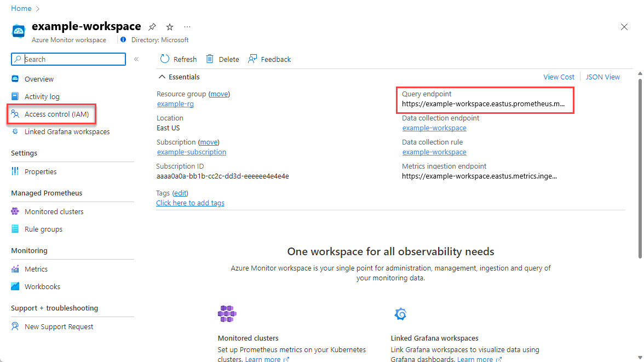Click the Linked Grafana workspaces card heading
The height and width of the screenshot is (362, 644).
pyautogui.click(x=435, y=338)
